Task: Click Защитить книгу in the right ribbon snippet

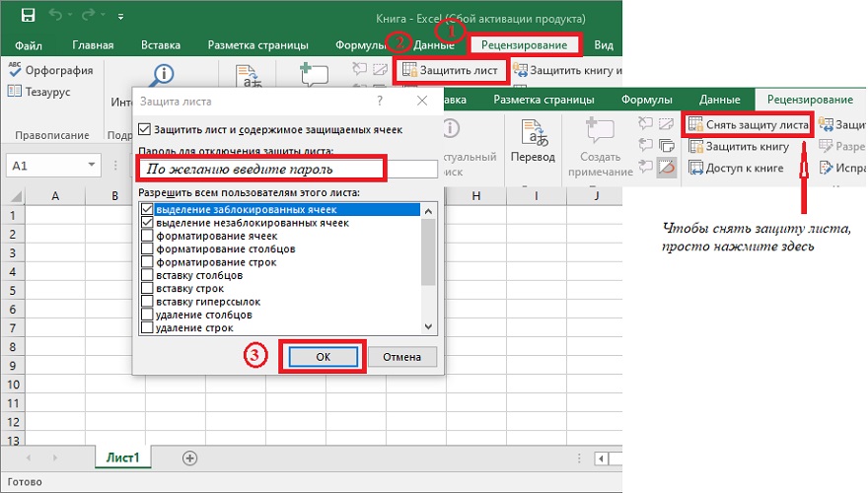Action: (x=739, y=147)
